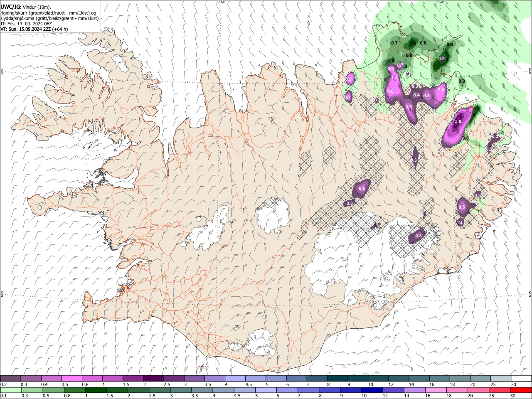Select the dark teal upper swatch starting at 9
The width and height of the screenshot is (532, 399).
(x=357, y=379)
